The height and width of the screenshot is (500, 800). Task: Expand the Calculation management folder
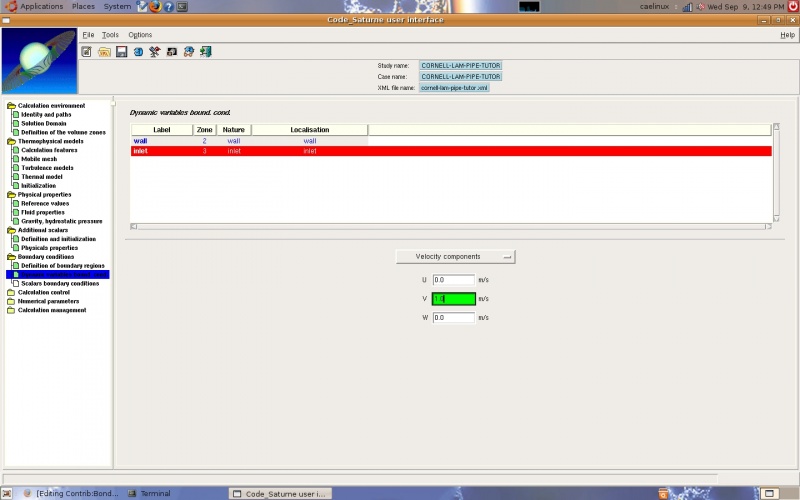click(11, 310)
